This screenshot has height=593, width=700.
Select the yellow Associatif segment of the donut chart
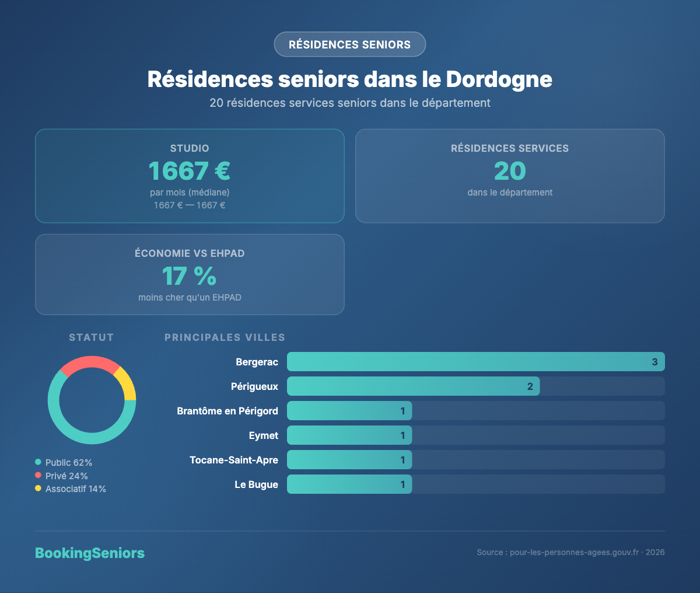129,382
